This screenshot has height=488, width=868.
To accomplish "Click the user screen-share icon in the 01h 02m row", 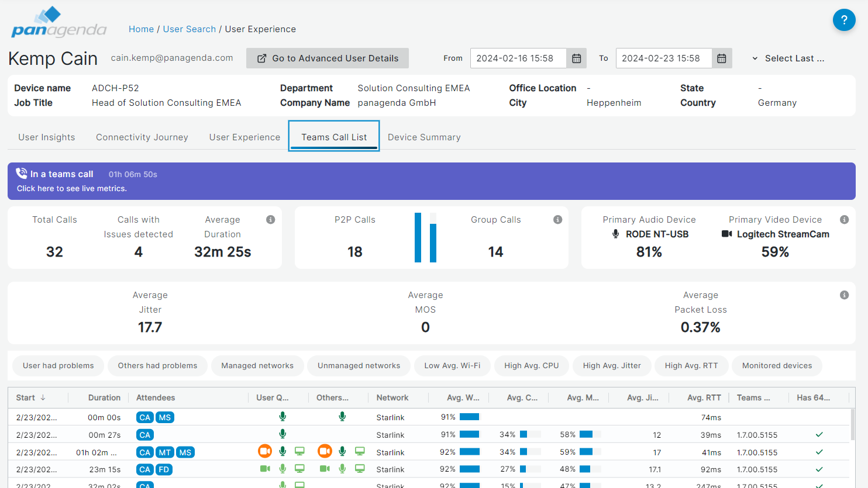I will click(x=299, y=451).
